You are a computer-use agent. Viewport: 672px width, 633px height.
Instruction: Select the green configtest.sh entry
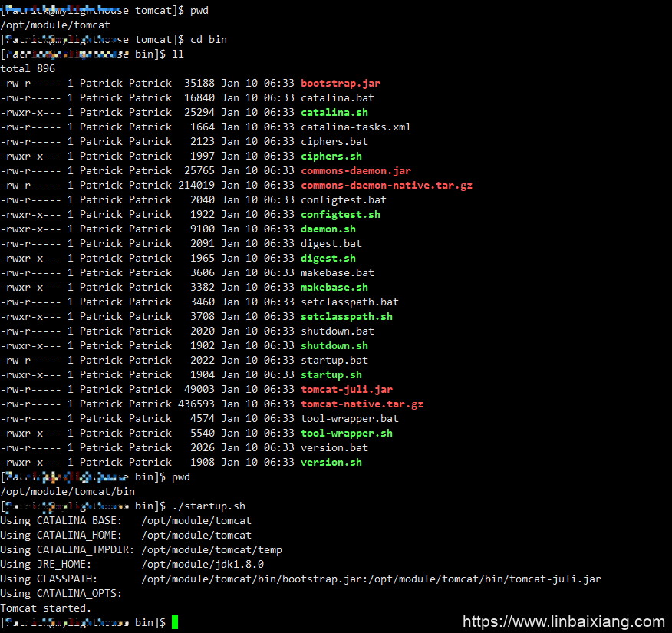pyautogui.click(x=341, y=214)
